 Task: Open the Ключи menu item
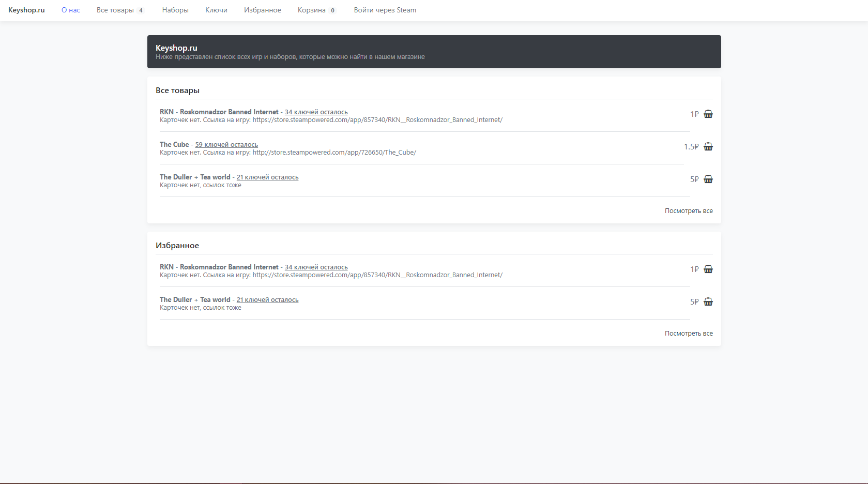point(216,10)
